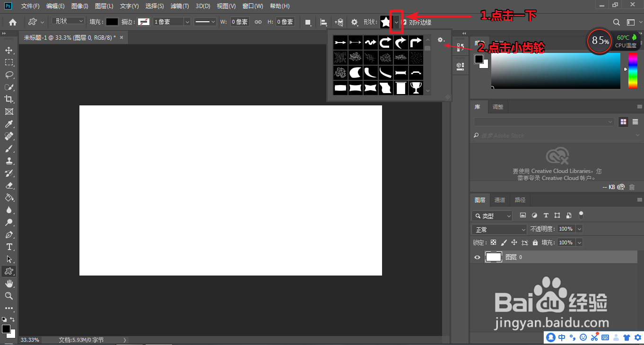Toggle lock transparent pixels
The image size is (644, 345).
[x=493, y=242]
